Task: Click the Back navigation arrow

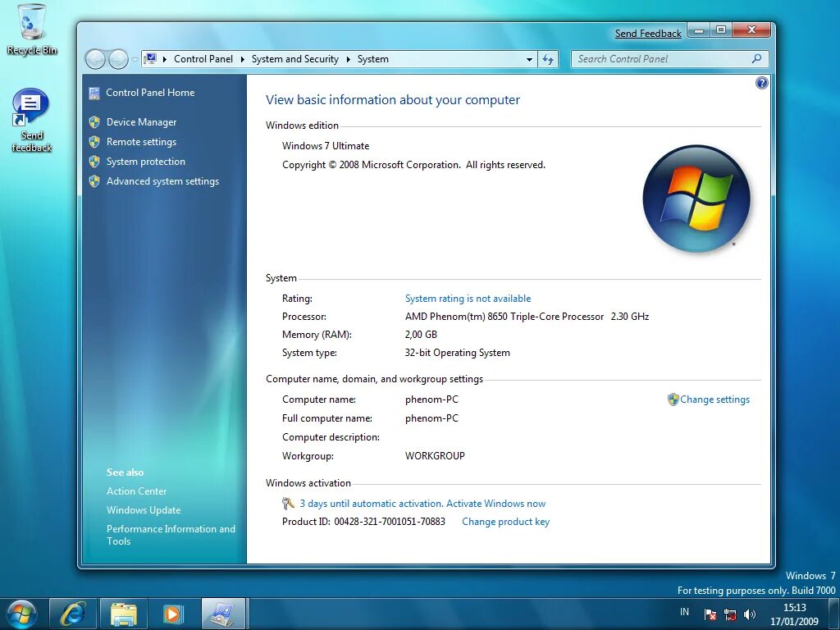Action: tap(95, 59)
